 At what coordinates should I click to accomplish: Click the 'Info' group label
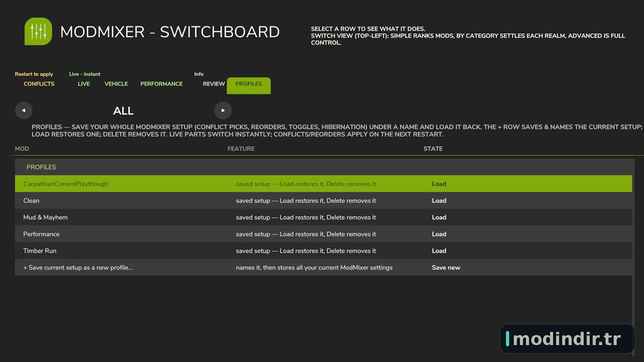[x=199, y=74]
